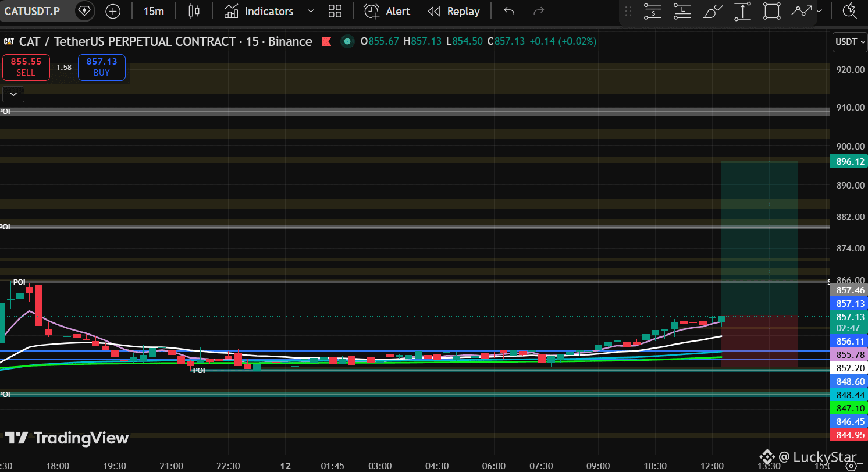Image resolution: width=868 pixels, height=472 pixels.
Task: Click the H857.13 high value in legend
Action: point(423,41)
